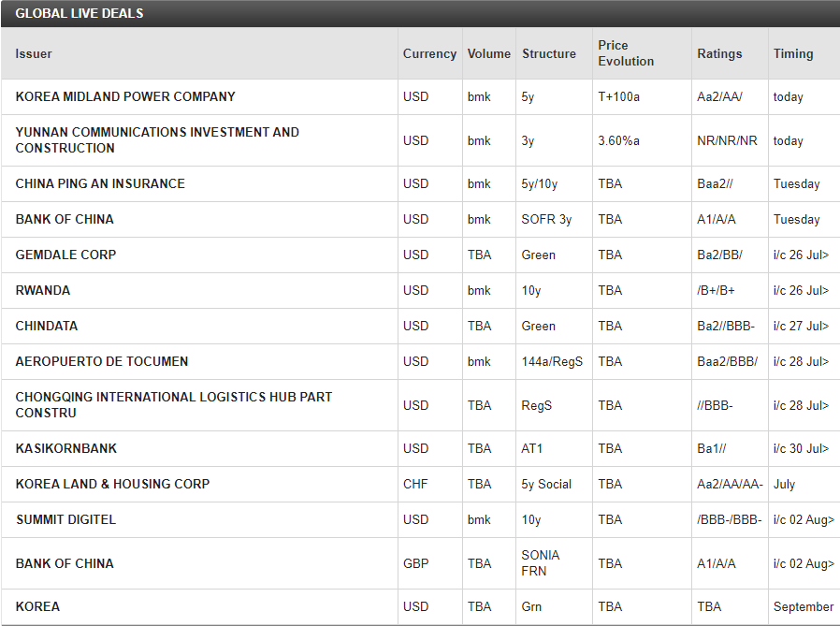
Task: Click the September timing cell
Action: [x=803, y=606]
